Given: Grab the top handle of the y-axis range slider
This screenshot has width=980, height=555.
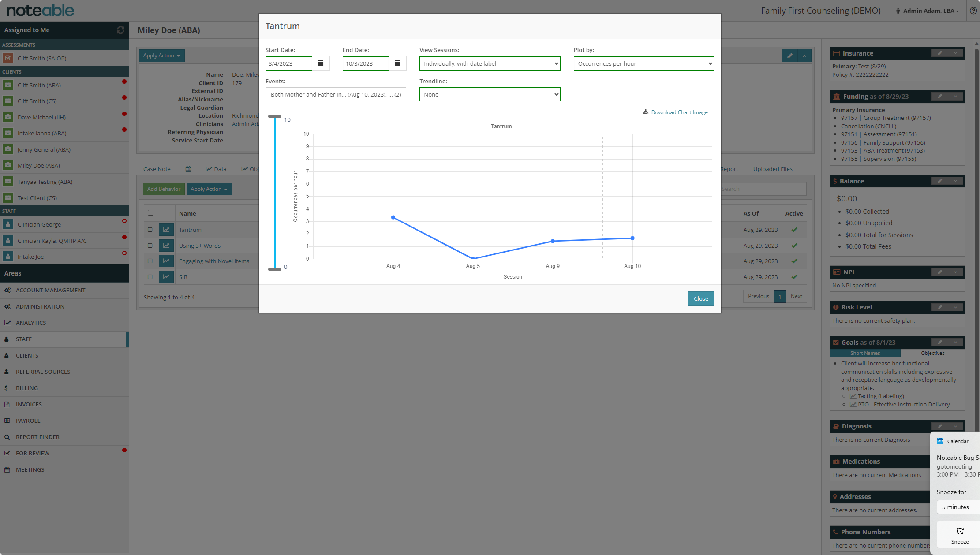Looking at the screenshot, I should (275, 116).
